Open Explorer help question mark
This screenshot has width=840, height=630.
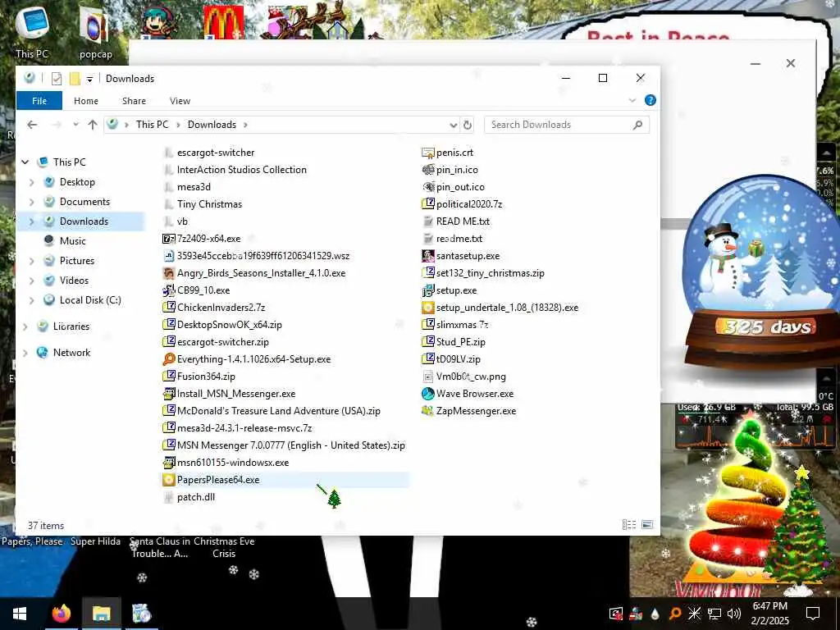(651, 100)
